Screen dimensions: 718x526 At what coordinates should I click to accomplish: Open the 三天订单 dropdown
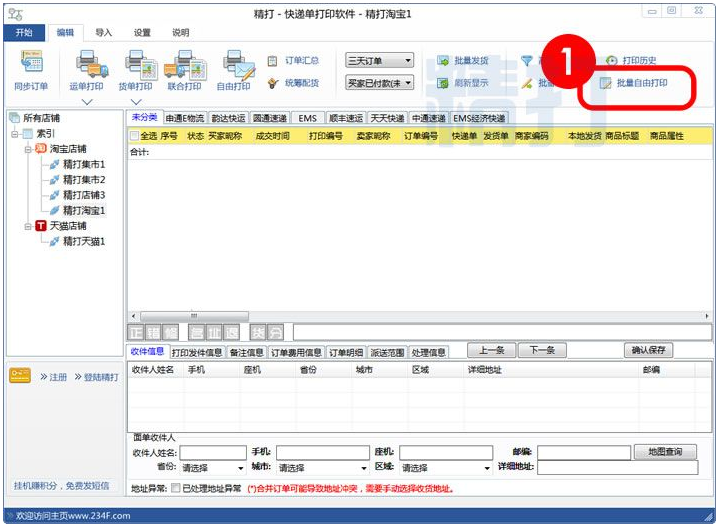click(x=380, y=60)
